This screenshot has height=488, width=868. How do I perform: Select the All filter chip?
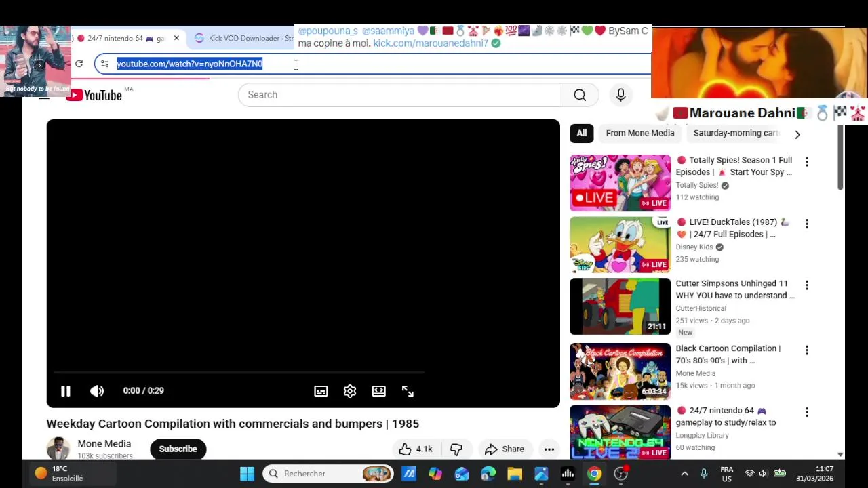click(582, 133)
